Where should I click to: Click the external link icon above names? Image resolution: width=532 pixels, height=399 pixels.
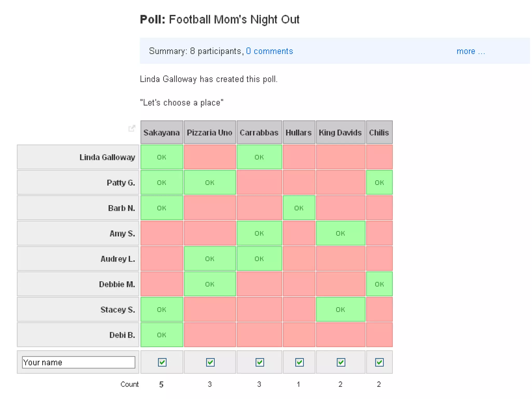[x=132, y=128]
